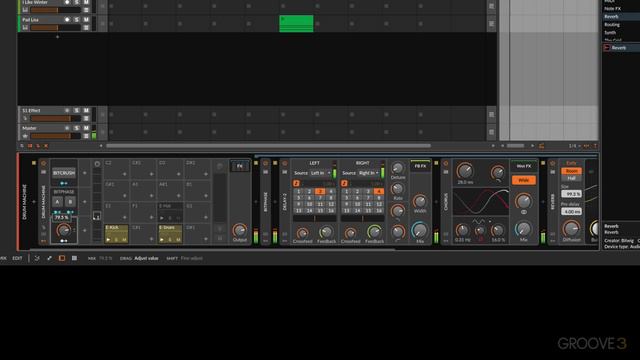Select the Reverb category in the browser
This screenshot has width=640, height=360.
(611, 17)
